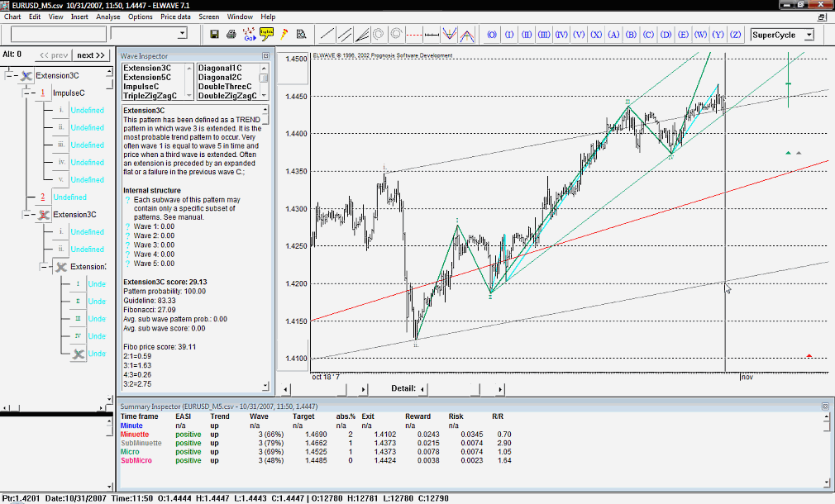
Task: Open the Price data menu
Action: (175, 17)
